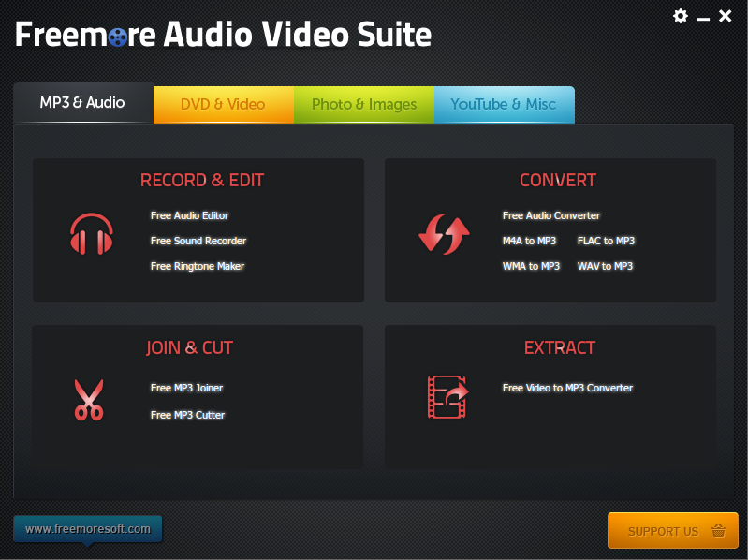The height and width of the screenshot is (560, 748).
Task: Click the red convert arrows icon
Action: (x=444, y=234)
